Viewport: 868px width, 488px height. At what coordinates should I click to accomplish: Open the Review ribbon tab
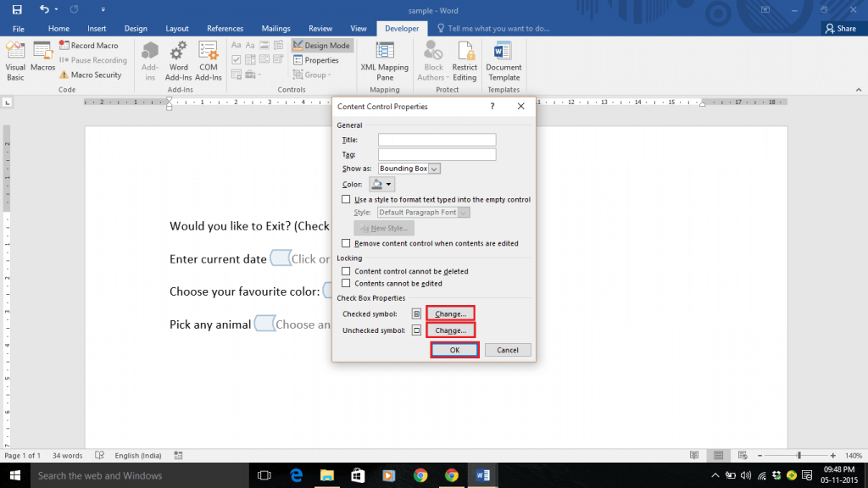coord(320,28)
